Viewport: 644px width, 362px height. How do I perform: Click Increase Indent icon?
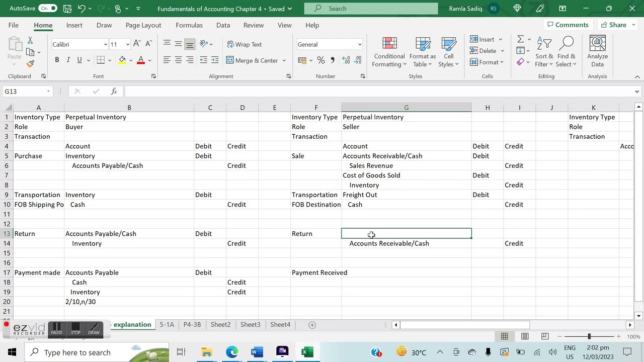point(215,60)
